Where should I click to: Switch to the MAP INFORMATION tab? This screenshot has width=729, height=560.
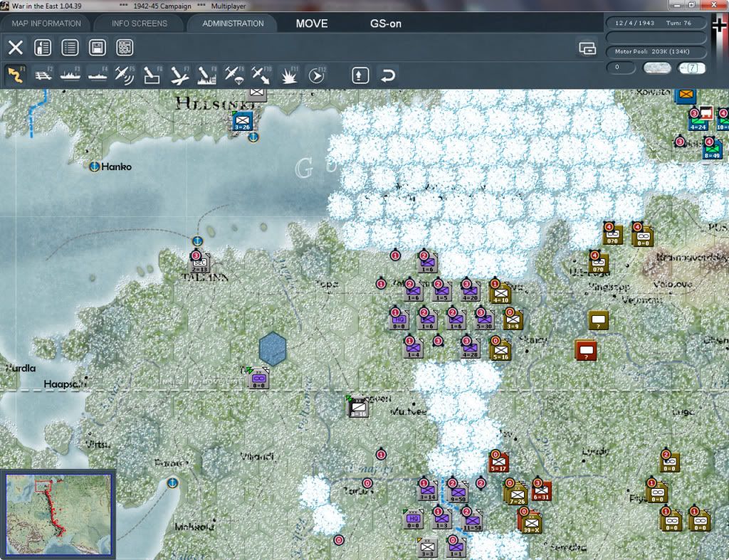click(46, 23)
